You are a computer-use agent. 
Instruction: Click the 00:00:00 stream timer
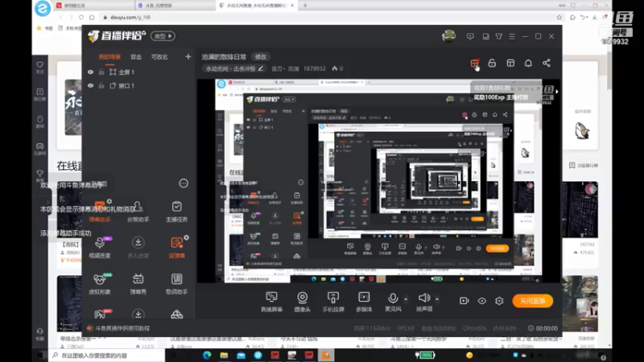click(x=543, y=328)
